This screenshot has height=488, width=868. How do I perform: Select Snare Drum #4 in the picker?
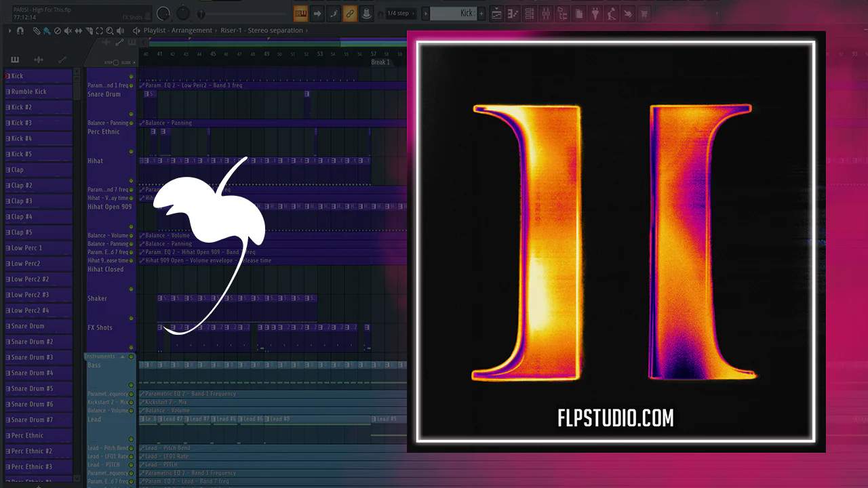coord(39,373)
